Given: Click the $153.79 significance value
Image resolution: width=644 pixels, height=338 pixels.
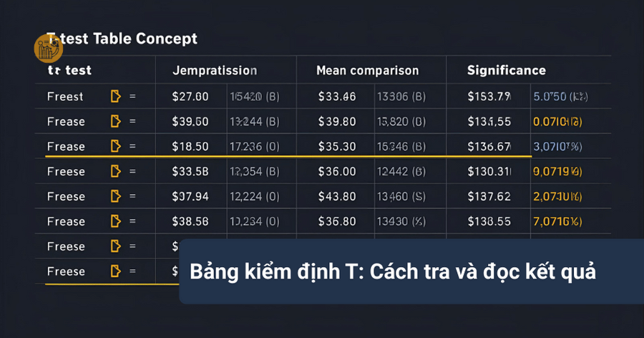Looking at the screenshot, I should point(489,96).
